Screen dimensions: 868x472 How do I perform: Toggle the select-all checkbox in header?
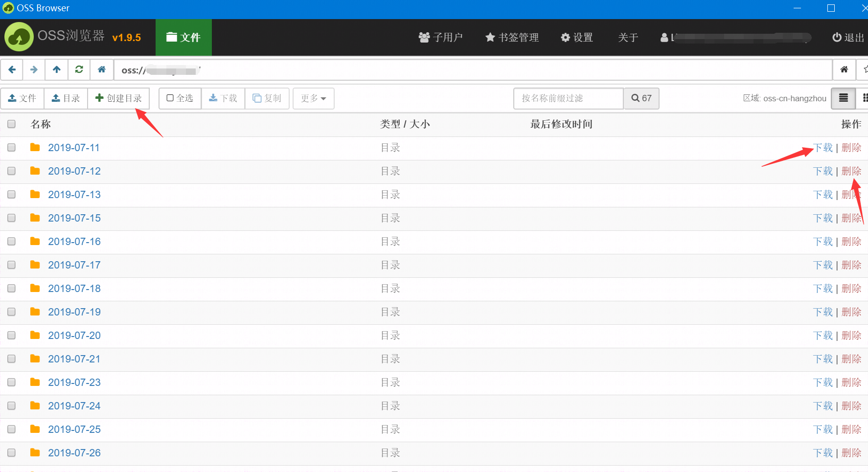click(x=11, y=124)
